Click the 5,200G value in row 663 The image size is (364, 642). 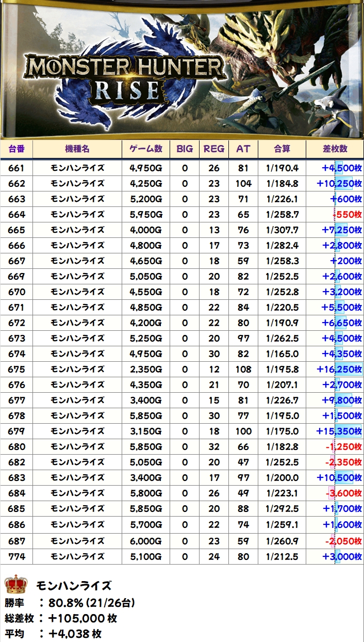click(x=146, y=199)
